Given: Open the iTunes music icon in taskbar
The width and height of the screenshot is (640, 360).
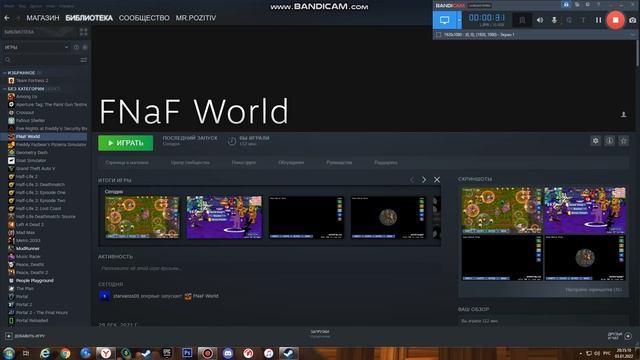Looking at the screenshot, I should coord(268,353).
